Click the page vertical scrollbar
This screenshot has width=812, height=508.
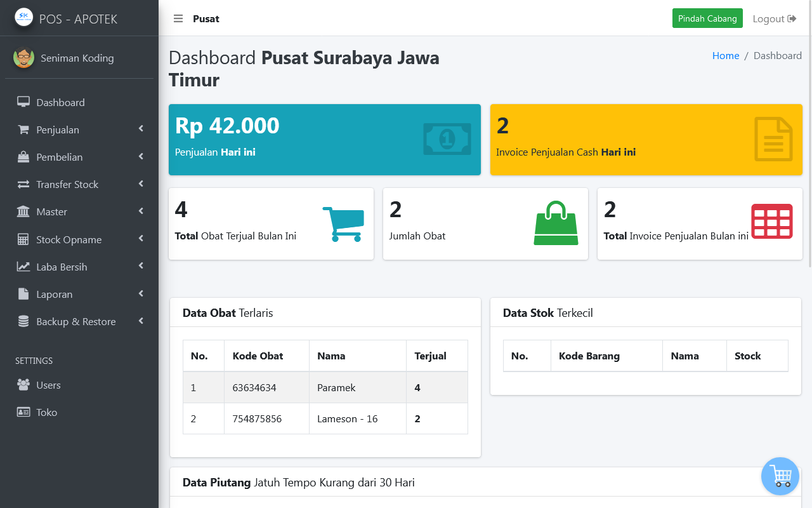tap(809, 152)
